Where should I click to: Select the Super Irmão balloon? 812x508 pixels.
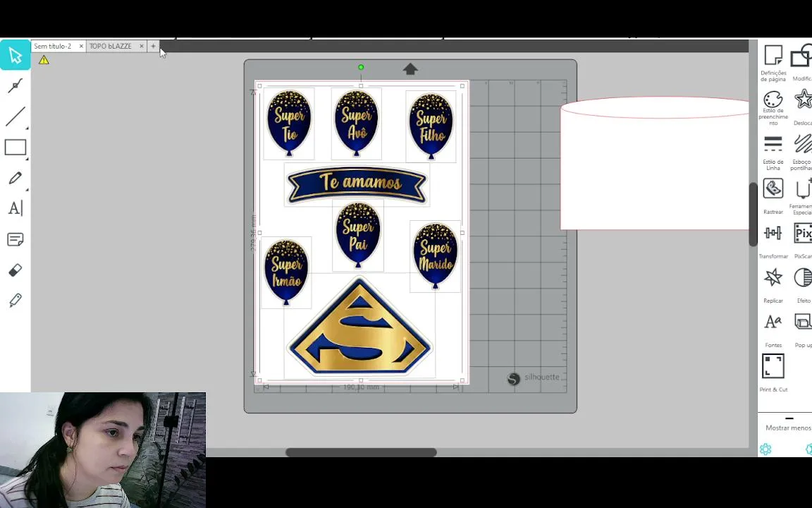[286, 272]
